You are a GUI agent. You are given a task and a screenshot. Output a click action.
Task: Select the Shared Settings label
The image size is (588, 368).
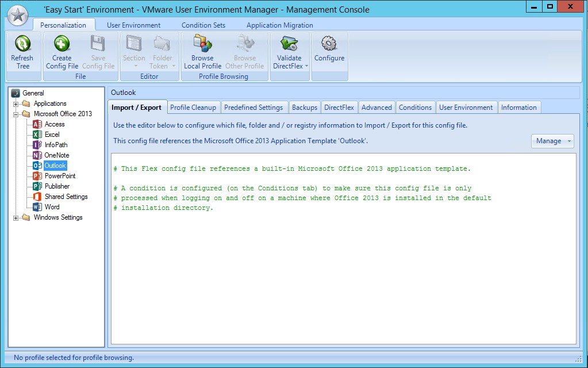tap(66, 197)
